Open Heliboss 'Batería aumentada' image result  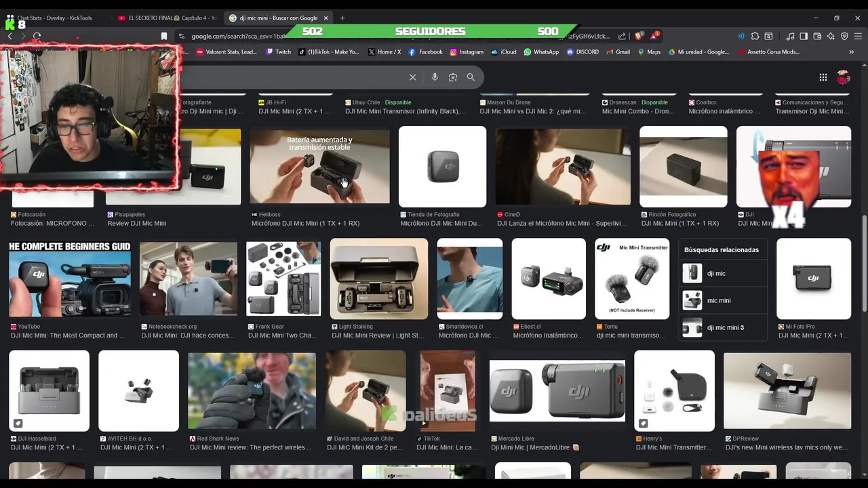click(319, 166)
